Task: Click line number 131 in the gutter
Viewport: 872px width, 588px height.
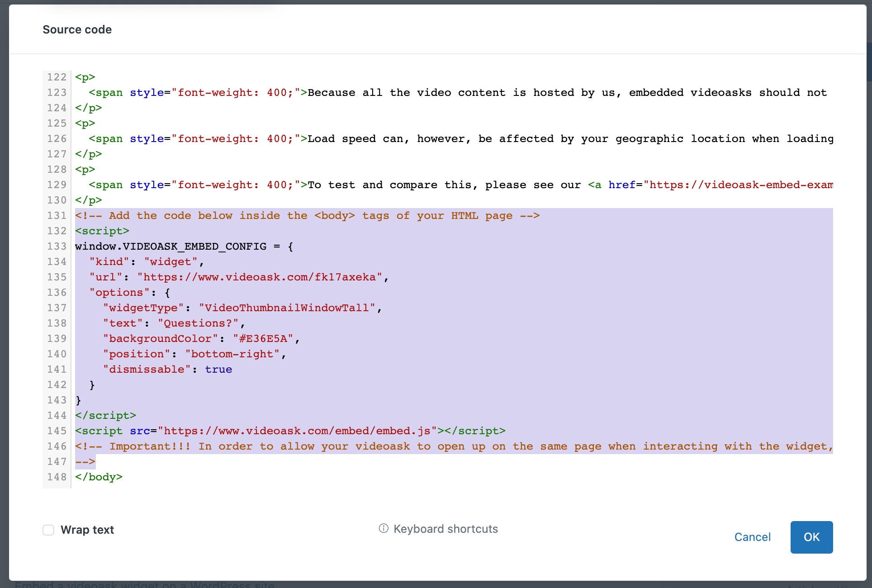Action: pyautogui.click(x=57, y=216)
